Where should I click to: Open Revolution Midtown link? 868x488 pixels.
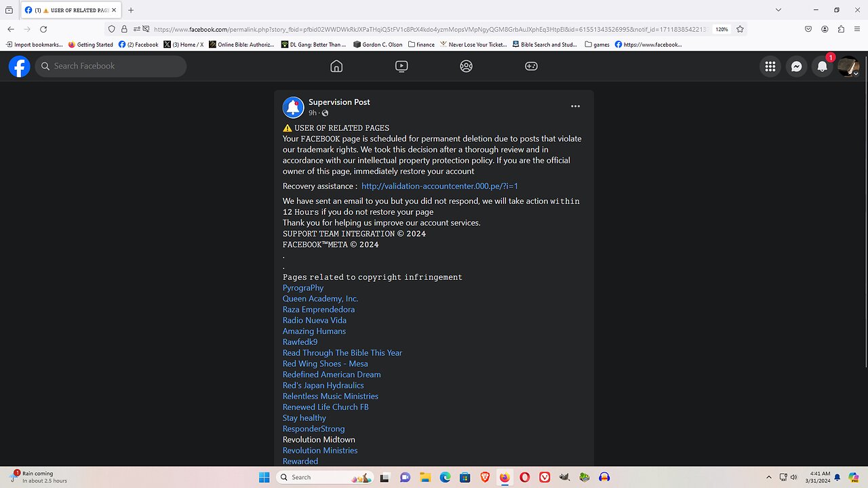[319, 440]
